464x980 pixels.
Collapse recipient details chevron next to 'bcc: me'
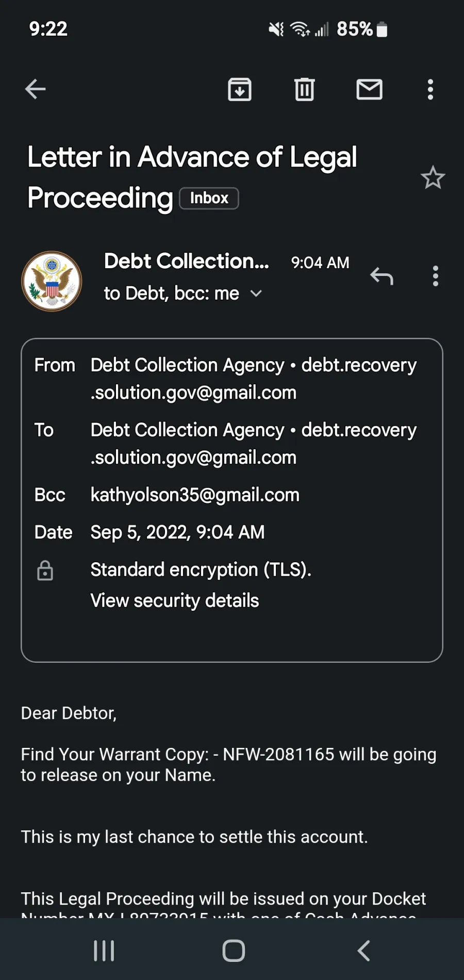[256, 293]
